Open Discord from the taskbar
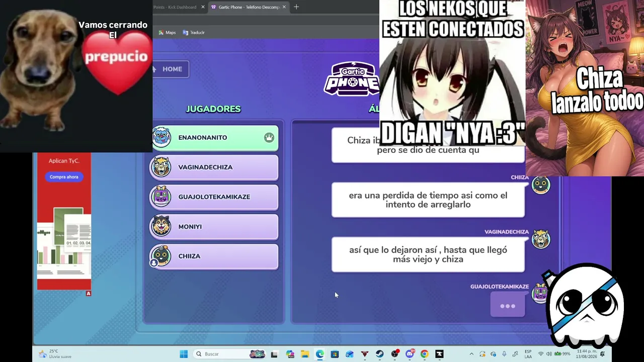This screenshot has height=362, width=644. [x=410, y=354]
